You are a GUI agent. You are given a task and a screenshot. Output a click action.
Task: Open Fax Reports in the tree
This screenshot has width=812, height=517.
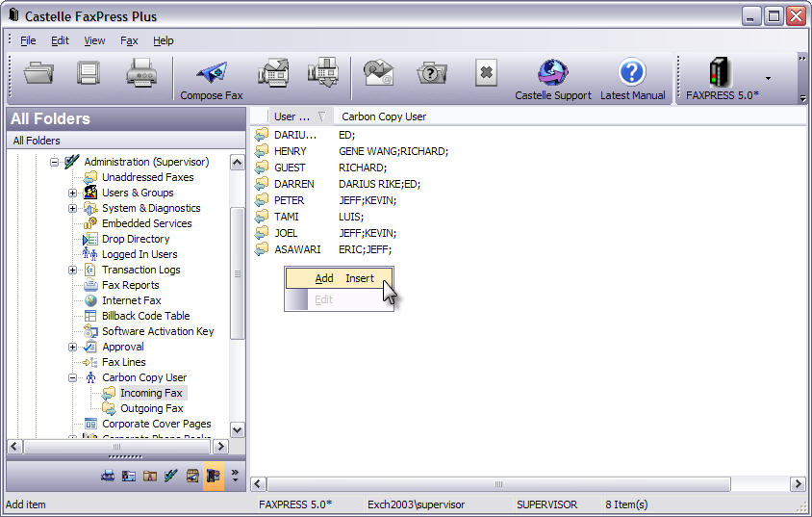click(x=131, y=285)
